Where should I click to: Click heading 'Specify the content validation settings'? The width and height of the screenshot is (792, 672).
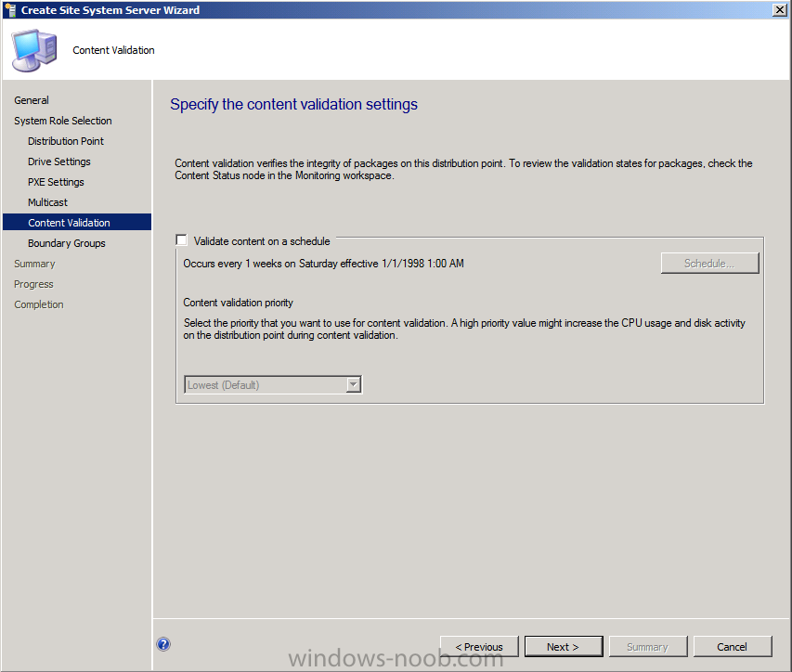pos(293,104)
